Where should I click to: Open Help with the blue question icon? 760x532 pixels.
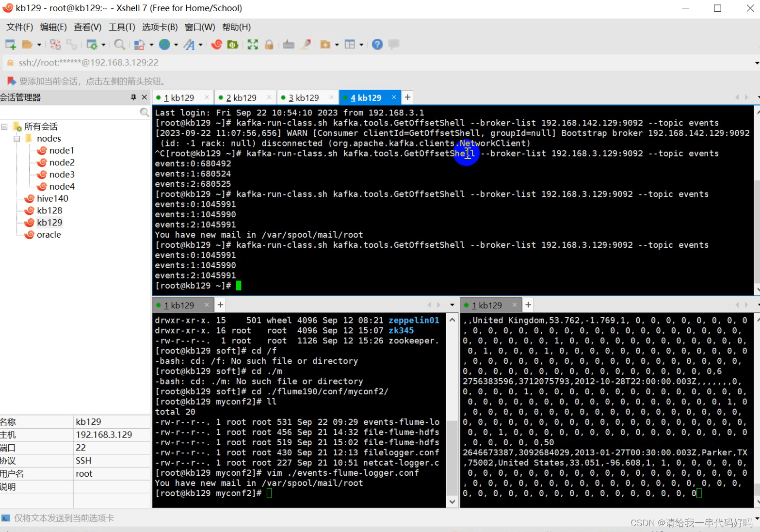pyautogui.click(x=377, y=45)
